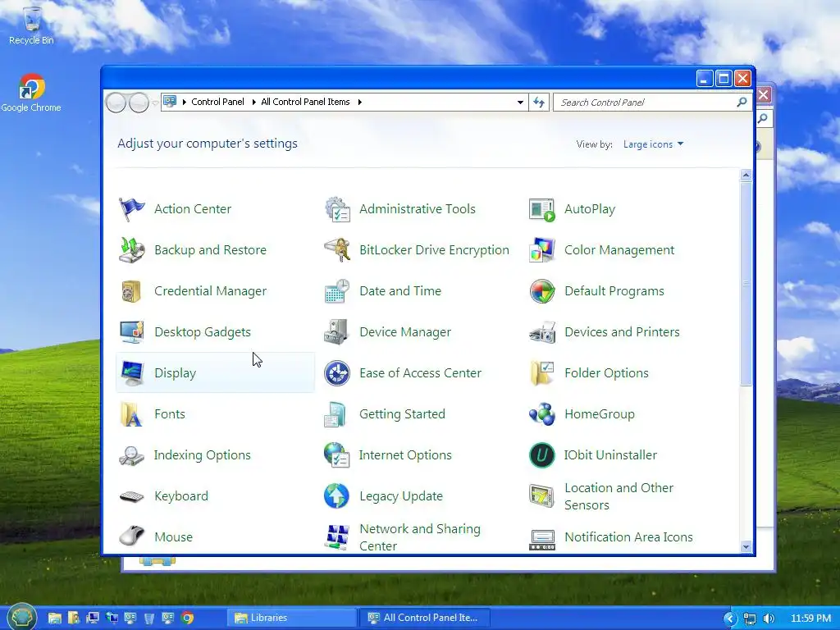Image resolution: width=840 pixels, height=630 pixels.
Task: Open the Keyboard icon
Action: click(132, 496)
